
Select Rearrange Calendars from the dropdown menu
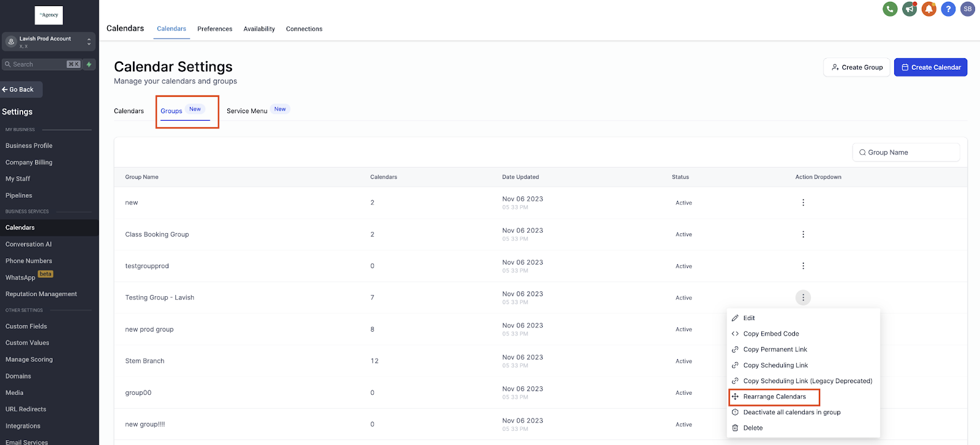pyautogui.click(x=774, y=397)
